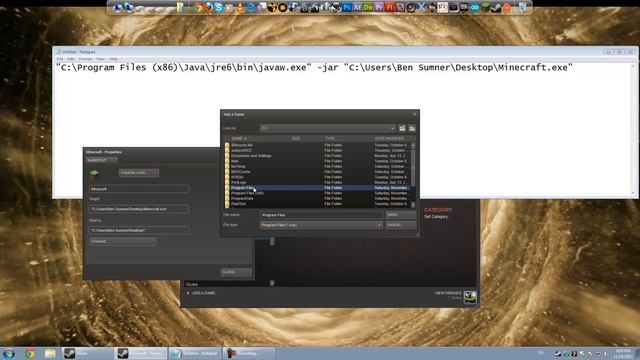
Task: Click the Minecraft grass block shortcut icon
Action: (x=94, y=174)
